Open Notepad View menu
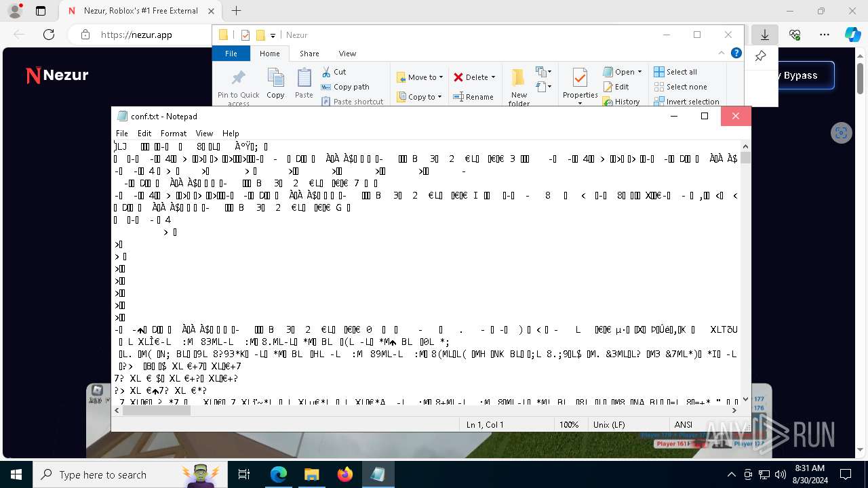The image size is (868, 488). 204,134
